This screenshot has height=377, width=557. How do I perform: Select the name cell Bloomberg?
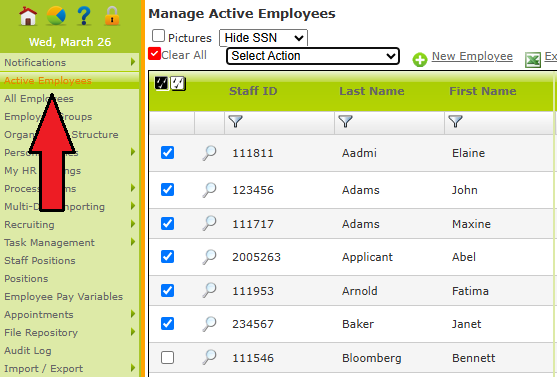[x=372, y=358]
